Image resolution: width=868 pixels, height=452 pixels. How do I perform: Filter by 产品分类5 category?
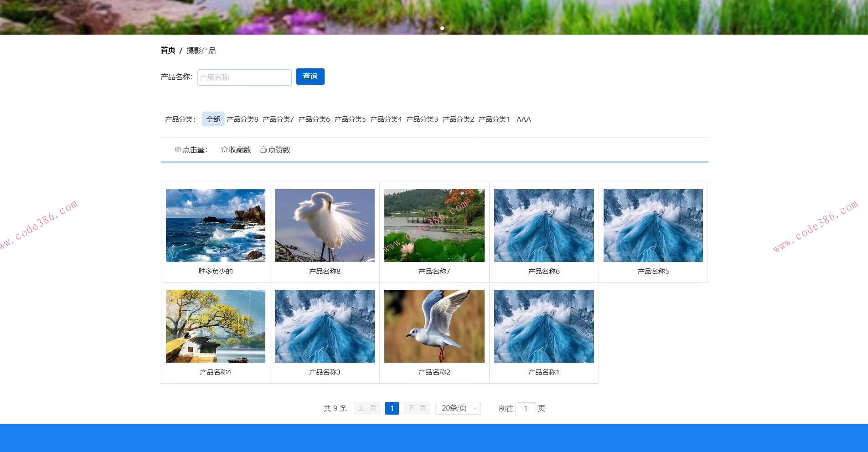point(350,119)
